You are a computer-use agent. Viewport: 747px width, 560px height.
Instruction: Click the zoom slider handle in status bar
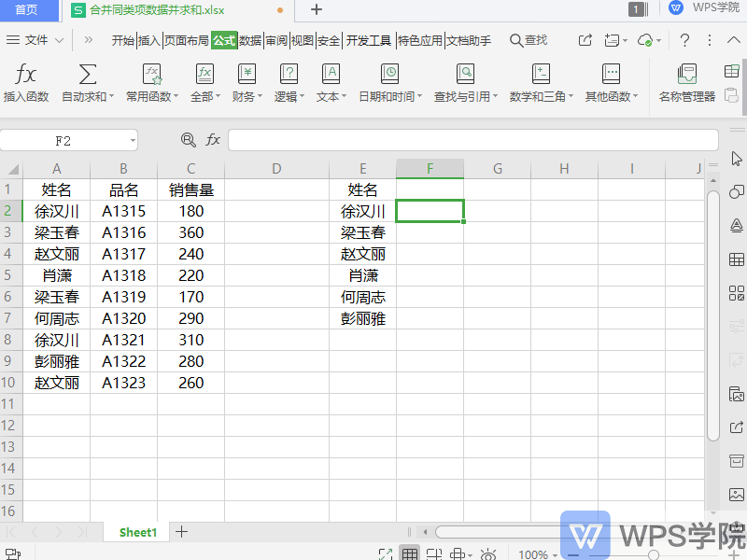click(x=654, y=554)
